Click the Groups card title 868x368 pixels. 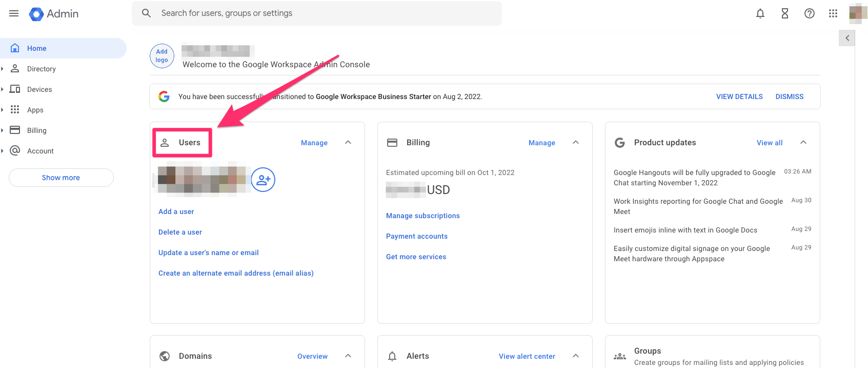(648, 351)
